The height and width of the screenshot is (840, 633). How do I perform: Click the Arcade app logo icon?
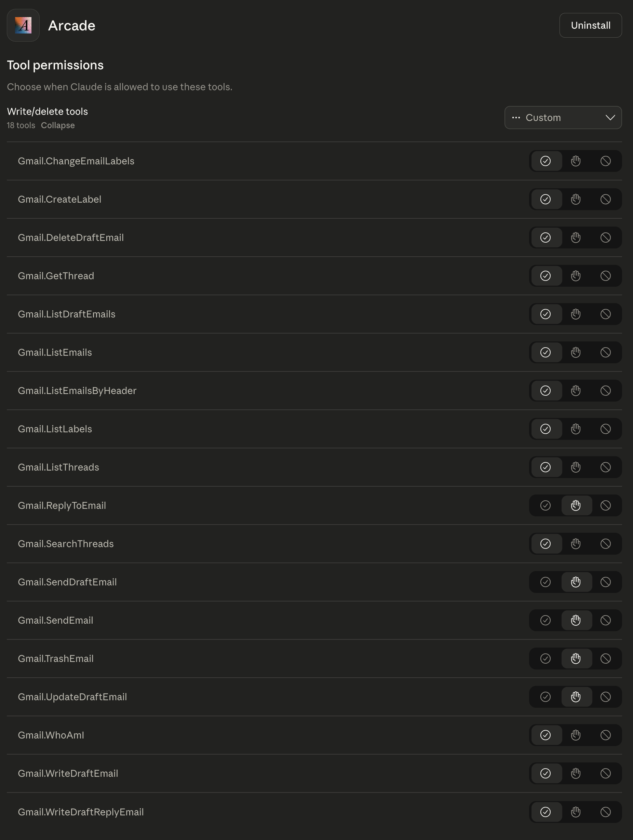pos(23,25)
